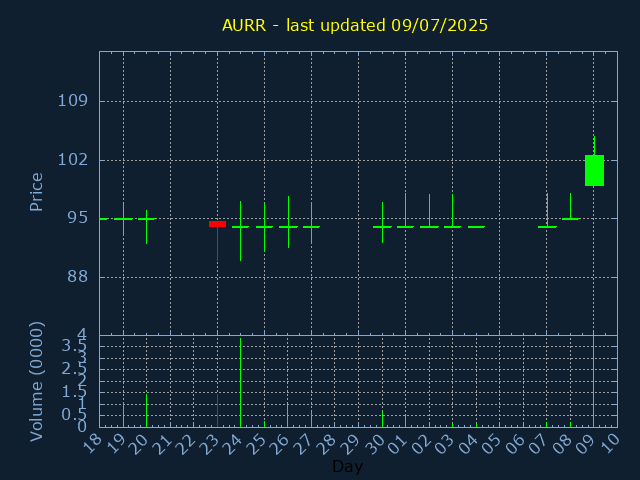The width and height of the screenshot is (640, 480).
Task: Click the candlestick on day 08
Action: (x=570, y=207)
